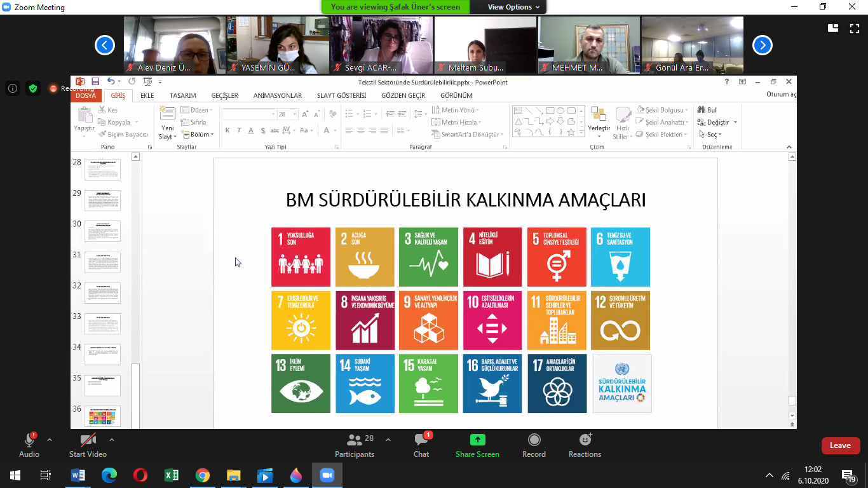Image resolution: width=868 pixels, height=488 pixels.
Task: Click Değiştir replace button
Action: pos(717,122)
